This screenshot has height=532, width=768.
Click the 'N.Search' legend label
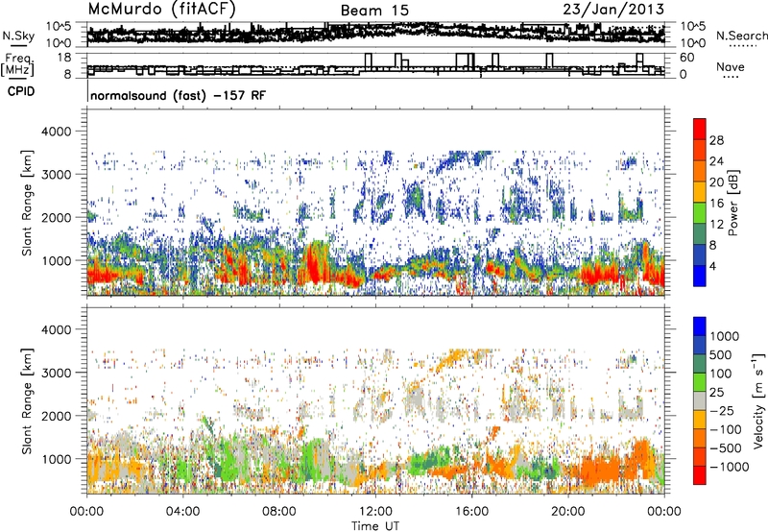point(741,36)
